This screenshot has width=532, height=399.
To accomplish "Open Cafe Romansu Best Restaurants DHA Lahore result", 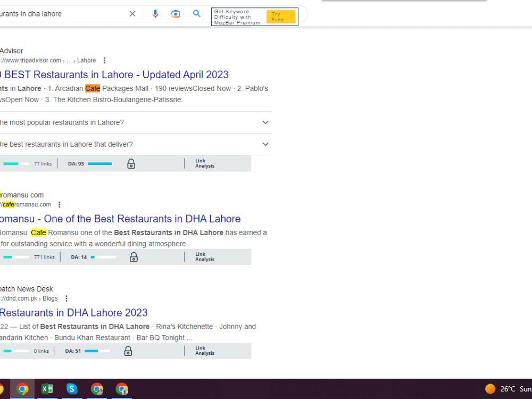I will 120,219.
